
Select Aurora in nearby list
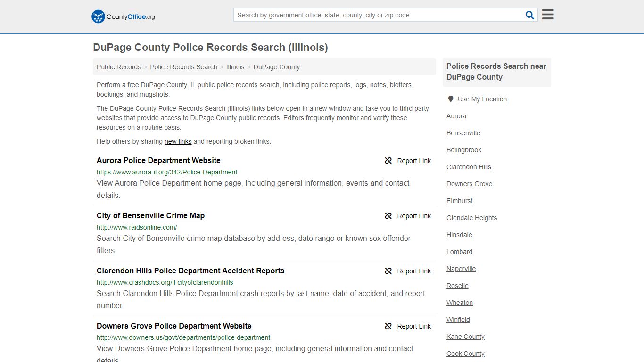pos(456,116)
